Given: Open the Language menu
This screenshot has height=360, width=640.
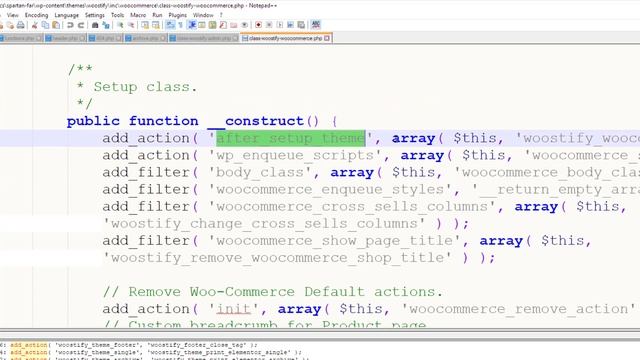Looking at the screenshot, I should coord(66,15).
